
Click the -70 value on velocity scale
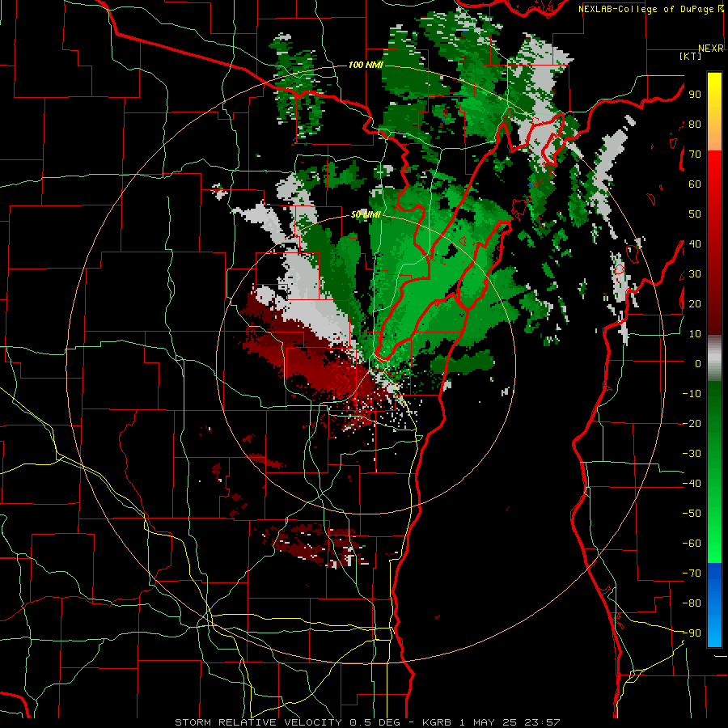(x=692, y=574)
